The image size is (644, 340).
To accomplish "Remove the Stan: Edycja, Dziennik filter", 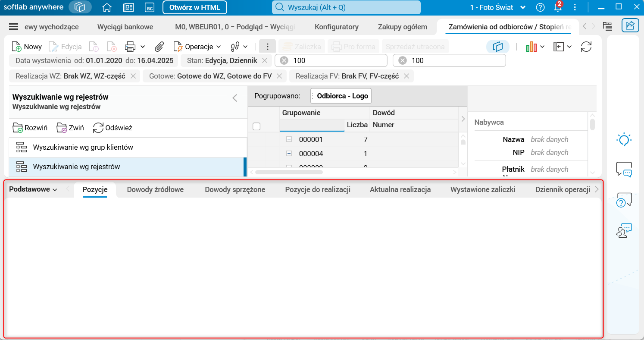I will click(265, 60).
